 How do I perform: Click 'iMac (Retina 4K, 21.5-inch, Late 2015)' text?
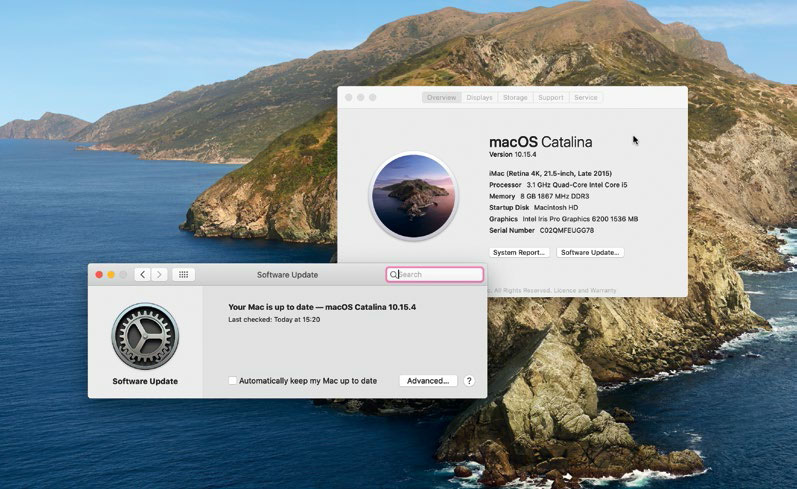coord(550,173)
